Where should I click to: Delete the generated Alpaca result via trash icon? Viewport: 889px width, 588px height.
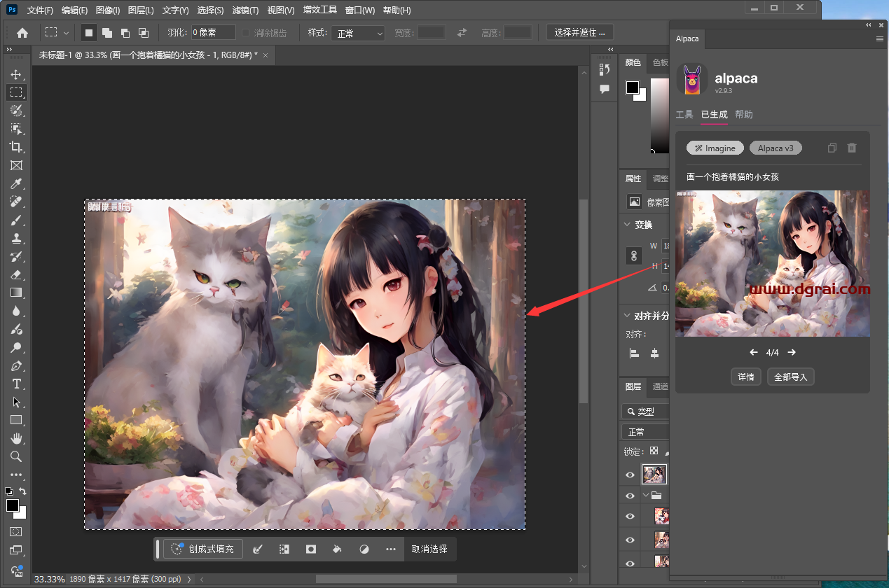pyautogui.click(x=852, y=148)
